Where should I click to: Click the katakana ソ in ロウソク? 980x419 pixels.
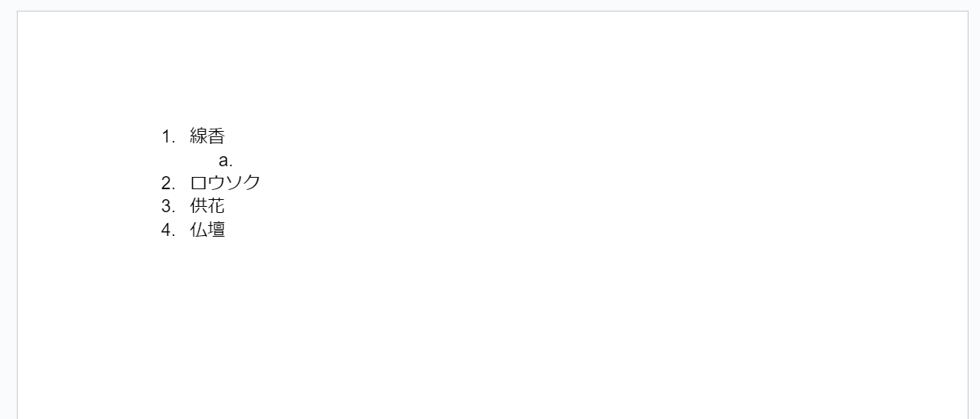point(234,183)
